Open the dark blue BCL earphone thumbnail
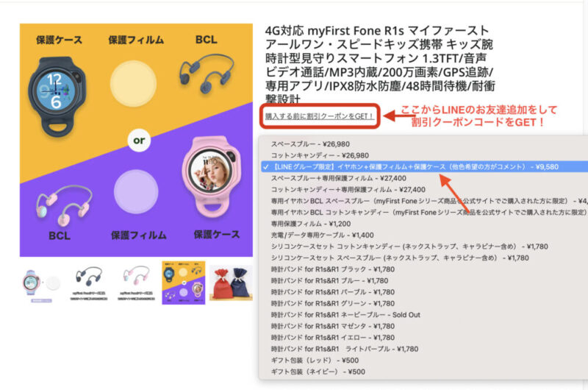This screenshot has width=588, height=390. 88,283
